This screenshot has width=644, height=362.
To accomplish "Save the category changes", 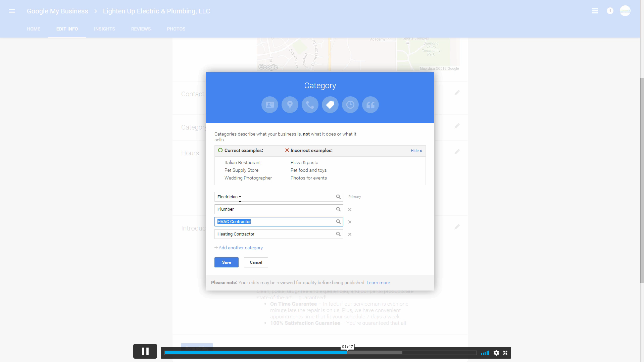I will coord(227,262).
